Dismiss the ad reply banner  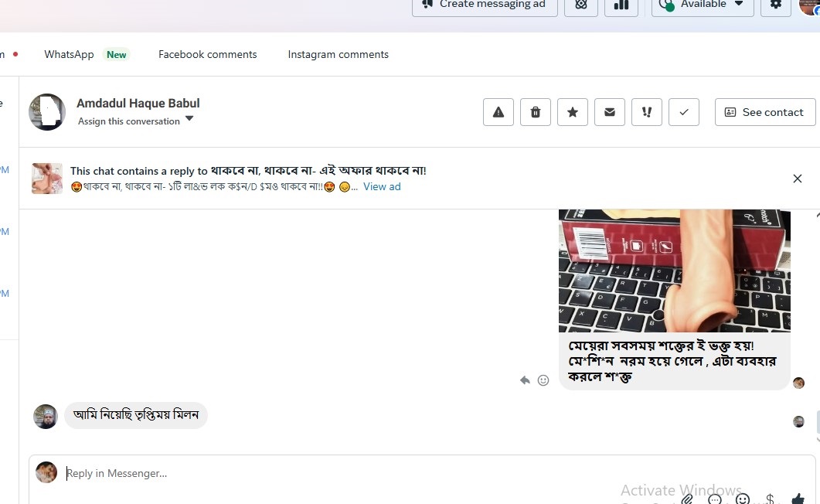pos(798,179)
